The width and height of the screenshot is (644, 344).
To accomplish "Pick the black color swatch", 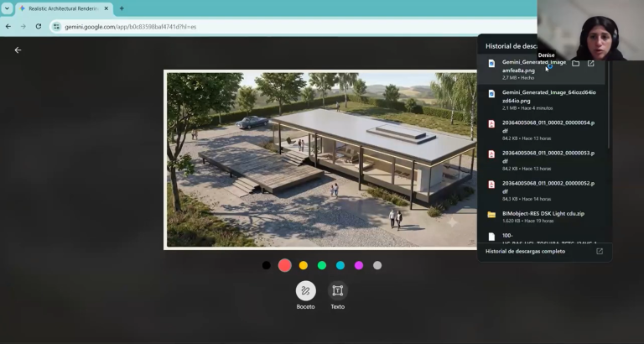I will click(266, 265).
